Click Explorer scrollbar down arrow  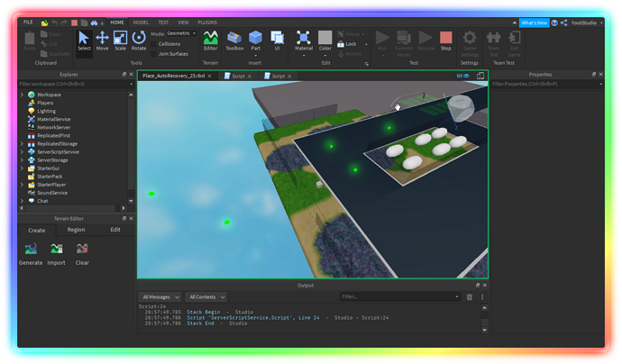click(131, 201)
